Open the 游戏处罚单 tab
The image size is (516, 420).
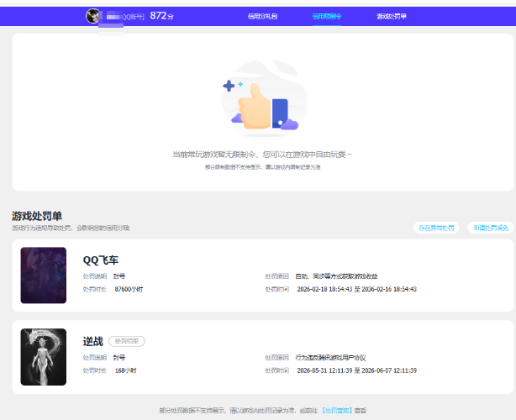coord(392,16)
